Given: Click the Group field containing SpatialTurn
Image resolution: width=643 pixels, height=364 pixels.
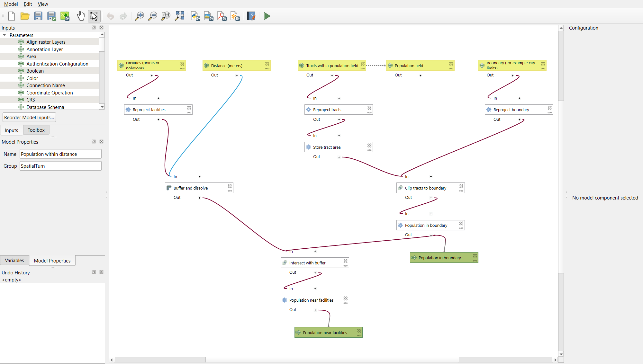Looking at the screenshot, I should coord(61,166).
